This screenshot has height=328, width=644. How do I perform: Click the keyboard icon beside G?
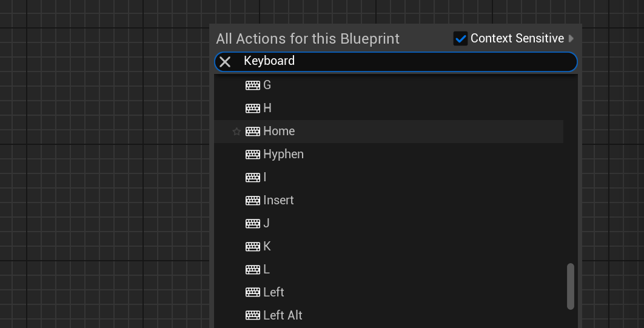tap(252, 85)
